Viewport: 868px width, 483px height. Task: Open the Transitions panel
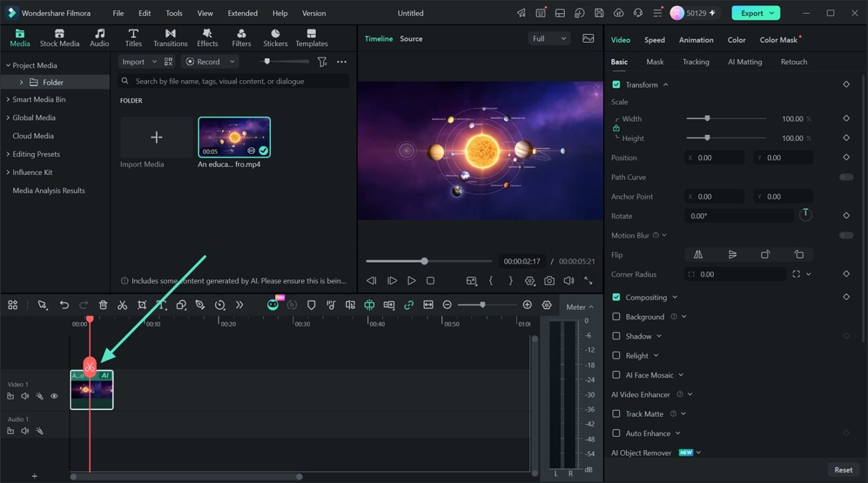coord(170,38)
